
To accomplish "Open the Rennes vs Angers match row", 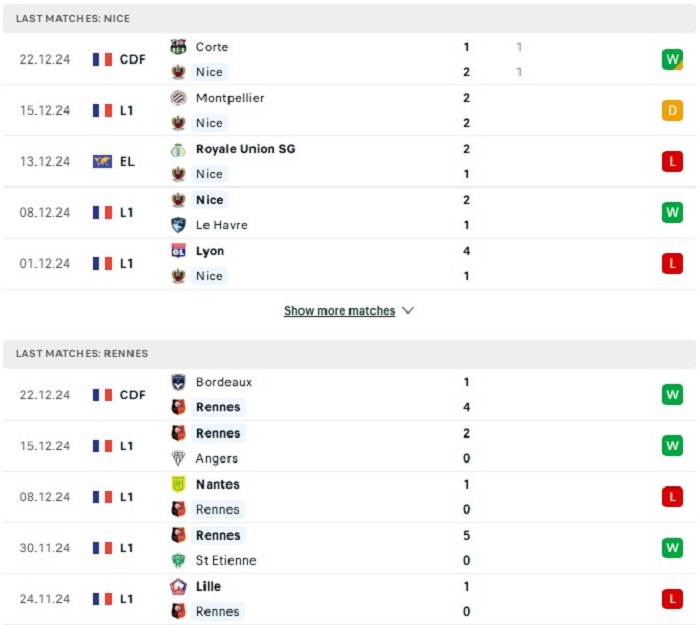I will point(350,446).
